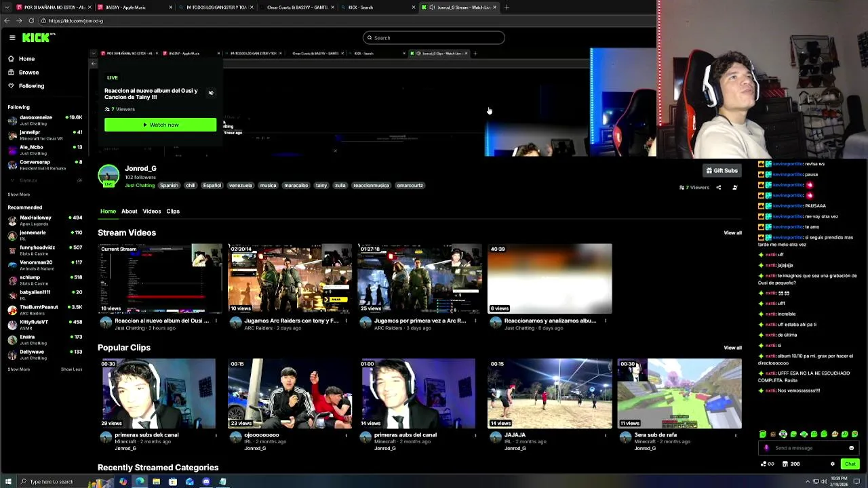This screenshot has width=868, height=488.
Task: Insert the headphones frog emote
Action: point(783,434)
